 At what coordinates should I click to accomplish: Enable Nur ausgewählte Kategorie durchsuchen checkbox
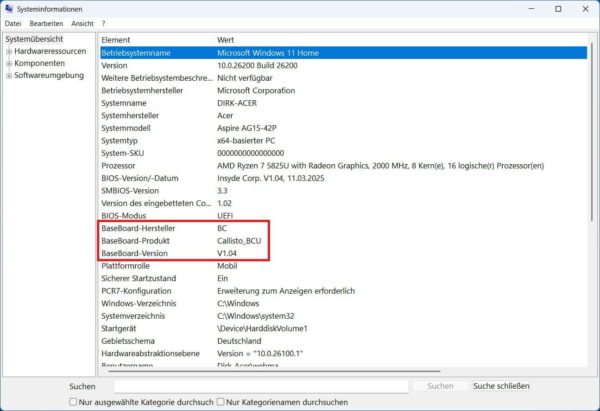[73, 402]
